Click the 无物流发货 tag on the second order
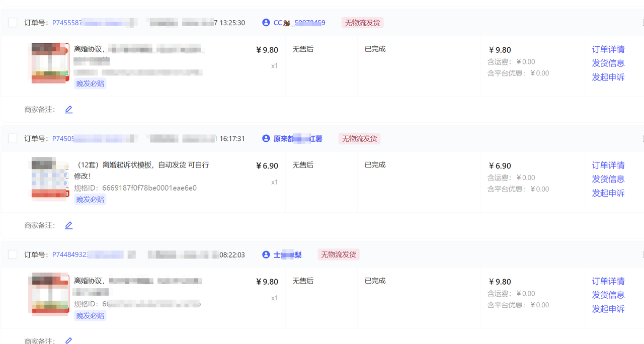 [359, 138]
